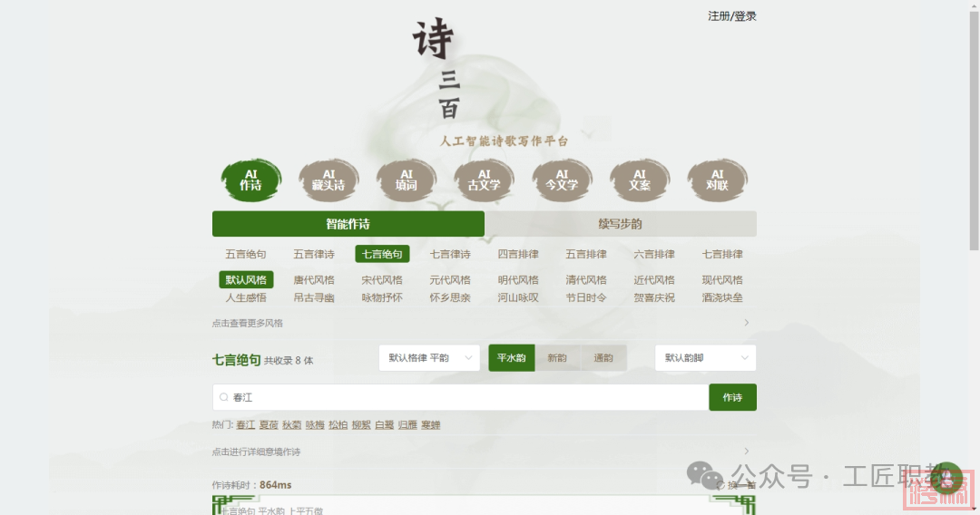Pick the 节日时令 theme
This screenshot has width=980, height=515.
[x=586, y=297]
